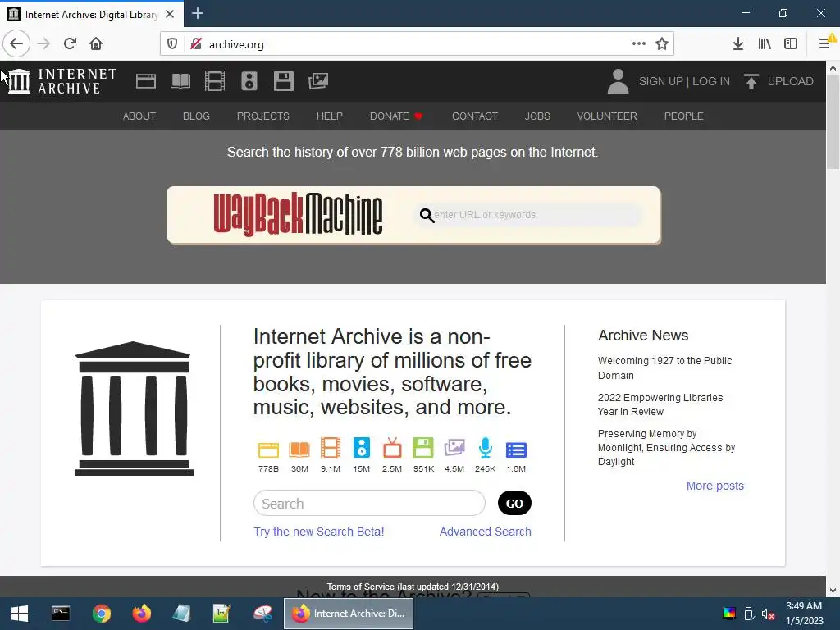The image size is (840, 630).
Task: Open the Video film icon in the top nav
Action: 215,81
